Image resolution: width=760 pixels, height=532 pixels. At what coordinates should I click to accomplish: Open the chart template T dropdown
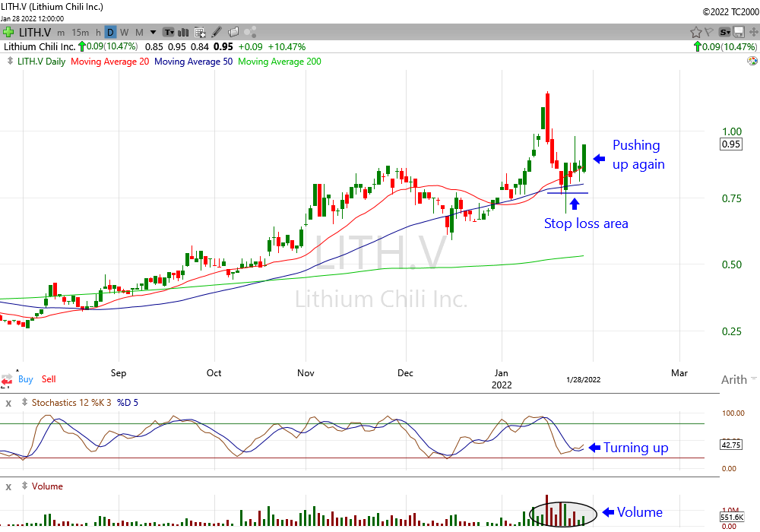pos(168,33)
